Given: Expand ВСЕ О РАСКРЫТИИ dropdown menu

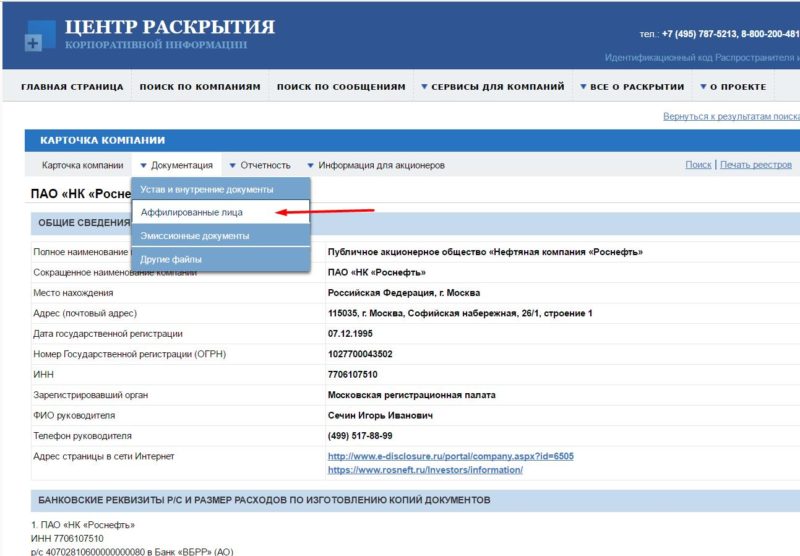Looking at the screenshot, I should pyautogui.click(x=632, y=87).
